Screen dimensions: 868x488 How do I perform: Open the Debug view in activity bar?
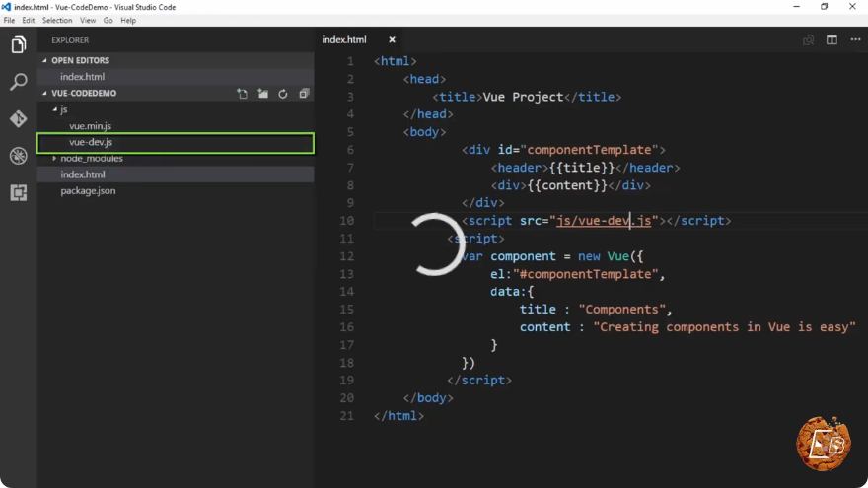point(19,156)
